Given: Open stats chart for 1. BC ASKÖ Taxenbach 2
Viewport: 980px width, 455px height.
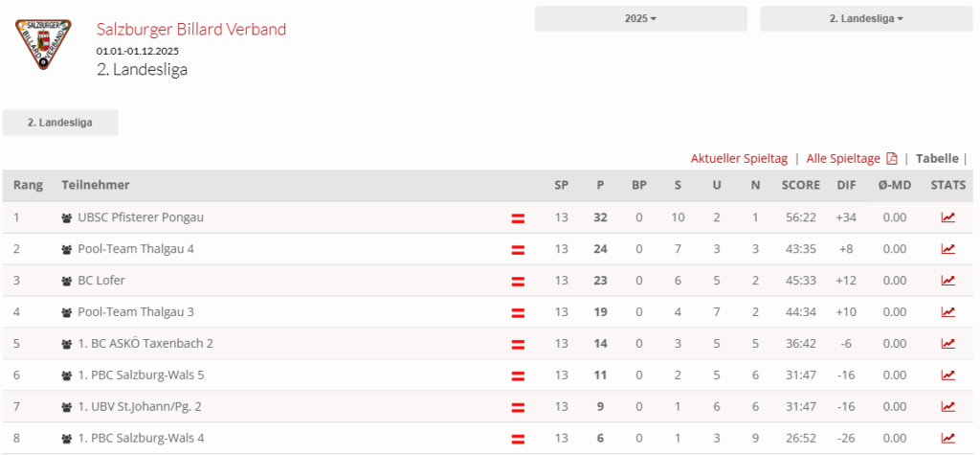Looking at the screenshot, I should 947,344.
